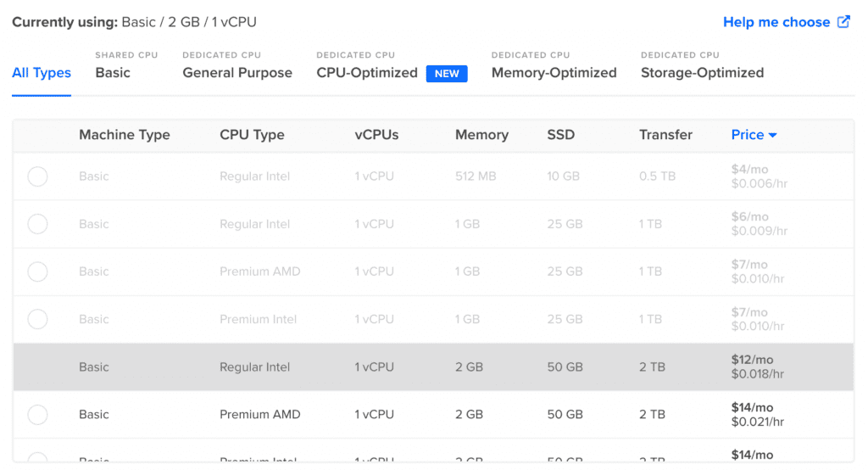
Task: Switch to the Basic shared CPU tab
Action: [113, 73]
